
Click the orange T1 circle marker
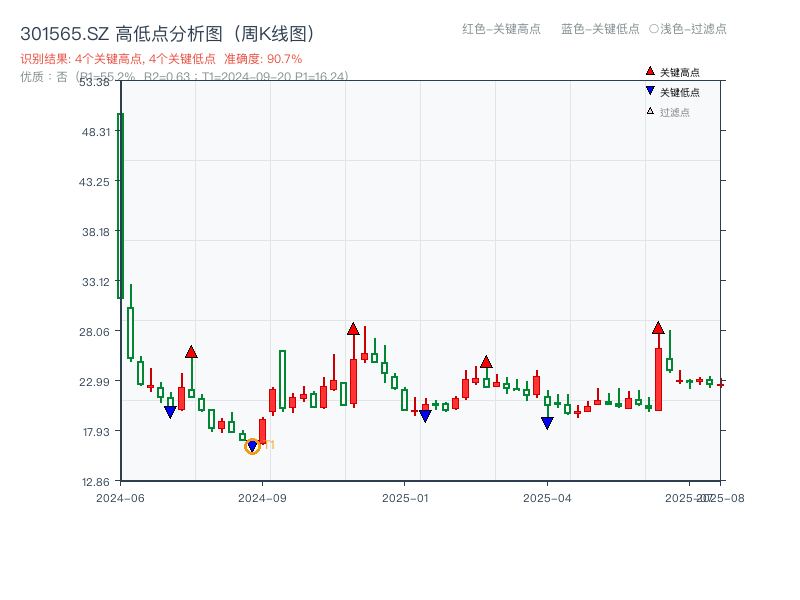pyautogui.click(x=253, y=446)
